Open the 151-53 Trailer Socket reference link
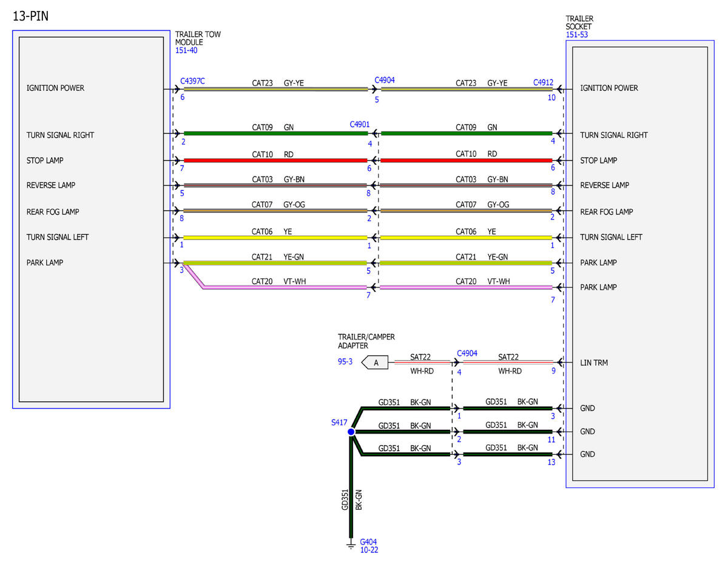Screen dimensions: 728x562 (577, 35)
